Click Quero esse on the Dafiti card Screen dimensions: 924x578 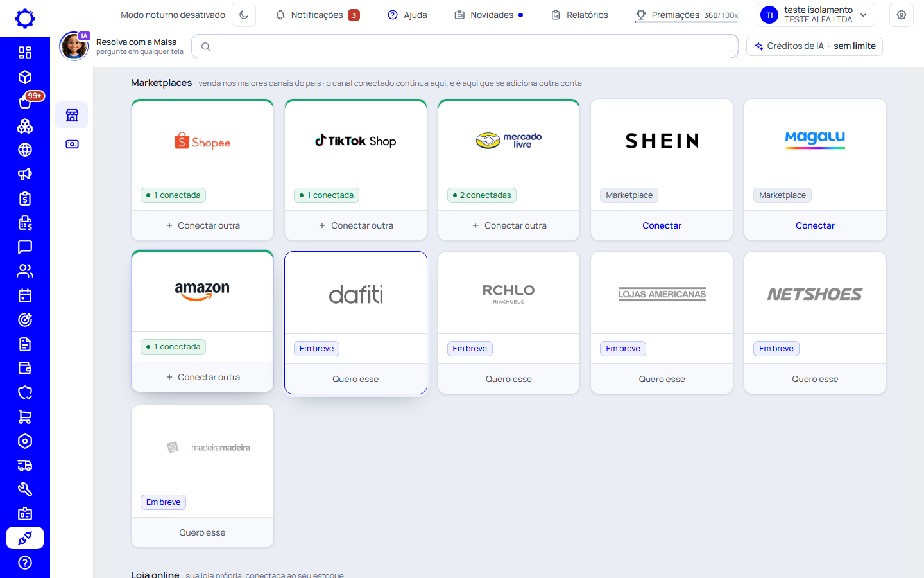355,379
